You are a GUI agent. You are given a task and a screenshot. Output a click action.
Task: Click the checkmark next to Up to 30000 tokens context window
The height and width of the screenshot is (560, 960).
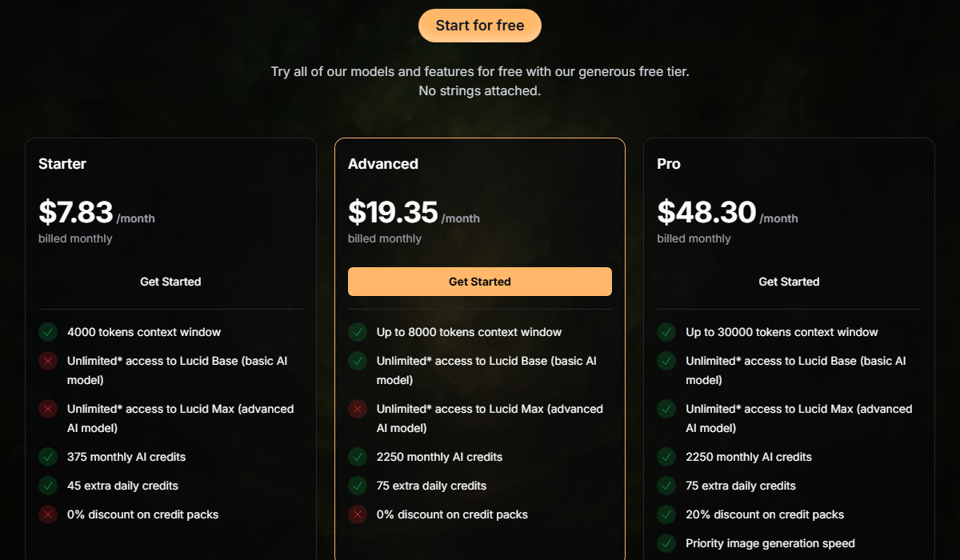(666, 332)
